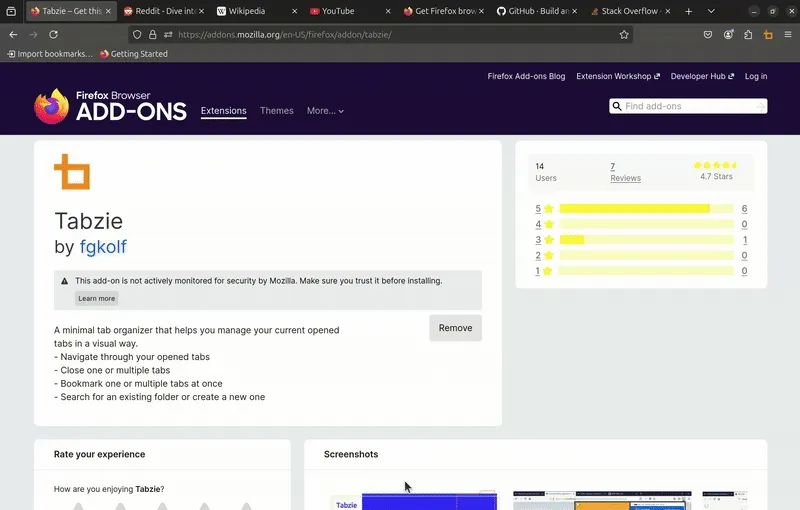Click the Remove add-on button
The image size is (800, 510).
tap(455, 328)
